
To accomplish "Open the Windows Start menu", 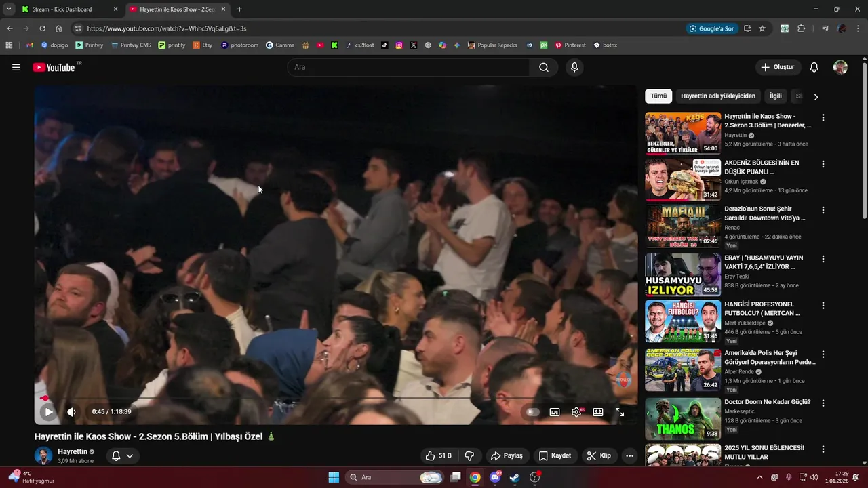I will (334, 477).
